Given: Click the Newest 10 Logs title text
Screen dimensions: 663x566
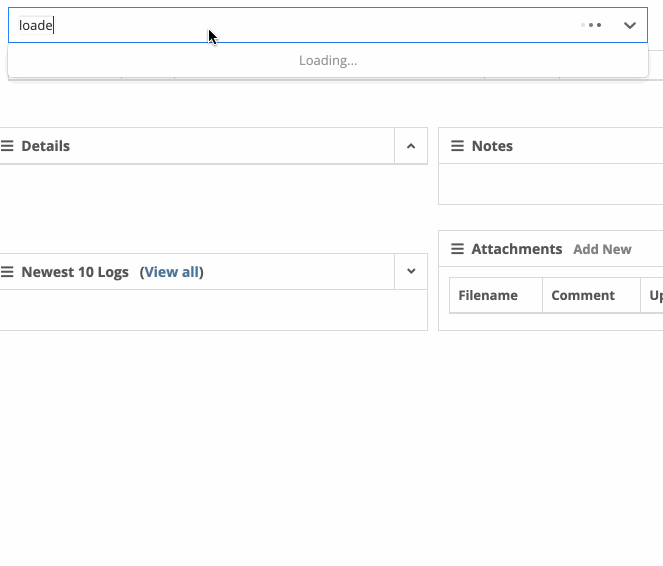Looking at the screenshot, I should pos(75,272).
